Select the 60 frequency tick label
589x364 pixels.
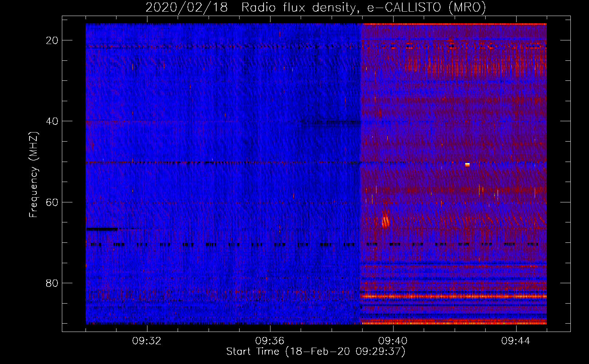[52, 202]
